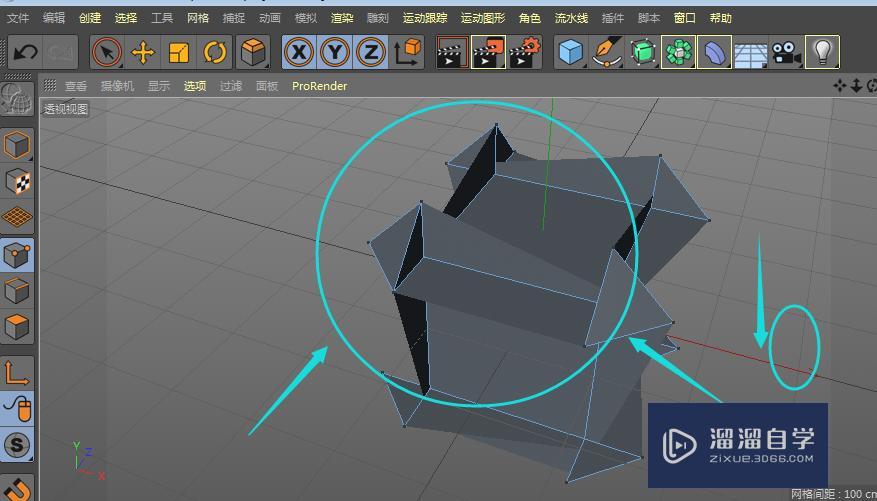This screenshot has height=501, width=877.
Task: Click the Undo arrow icon
Action: [x=25, y=53]
